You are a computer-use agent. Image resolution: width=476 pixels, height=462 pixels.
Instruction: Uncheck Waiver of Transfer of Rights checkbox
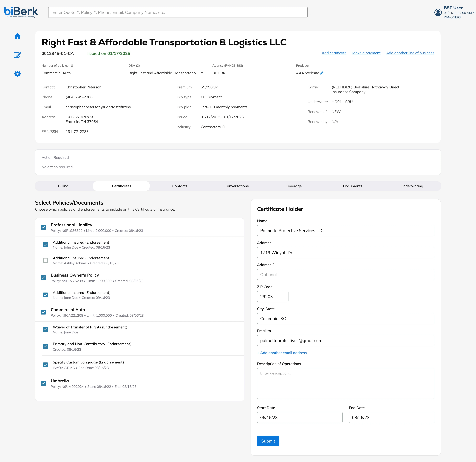[45, 330]
